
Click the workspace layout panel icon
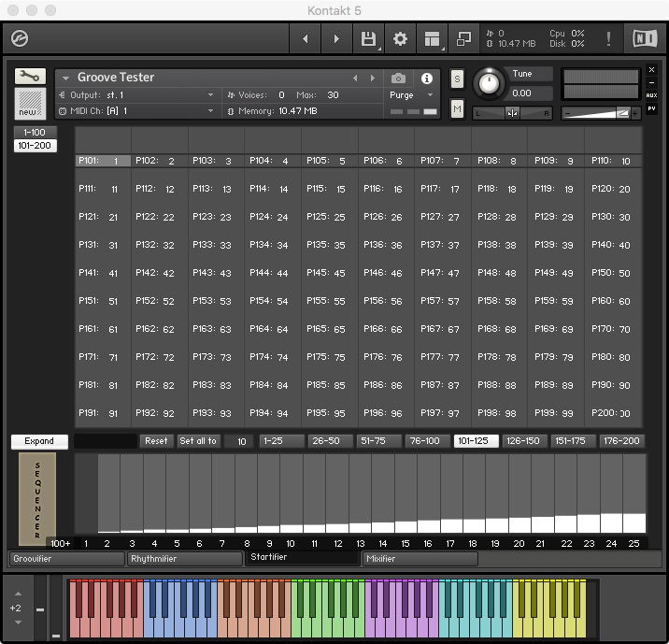tap(432, 39)
